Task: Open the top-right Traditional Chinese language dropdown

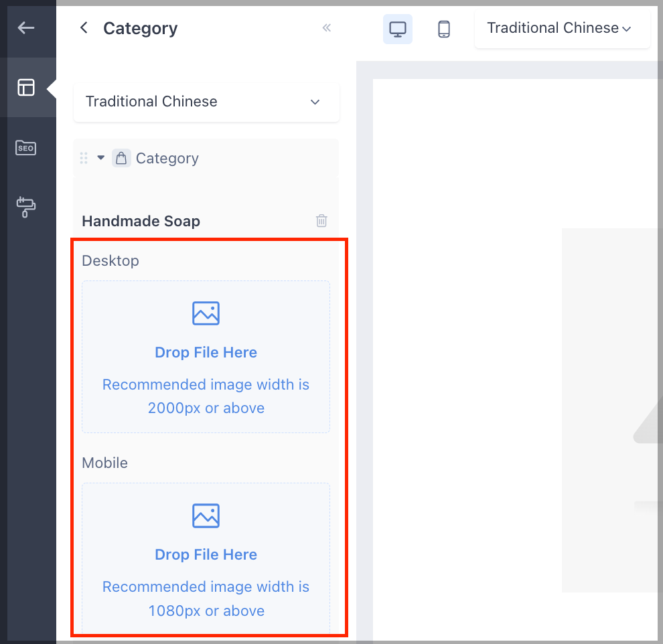Action: click(562, 28)
